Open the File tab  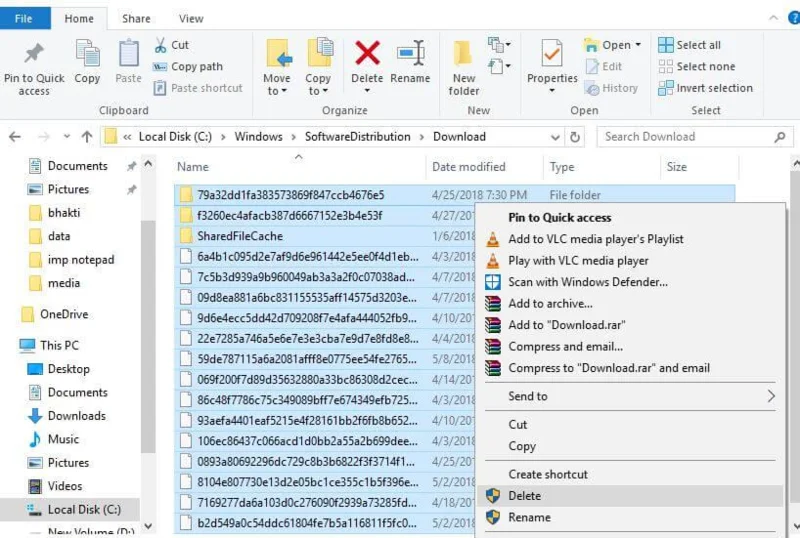[24, 18]
